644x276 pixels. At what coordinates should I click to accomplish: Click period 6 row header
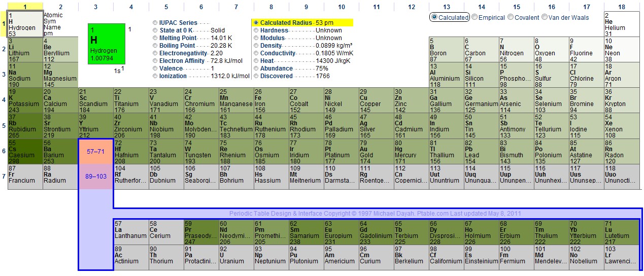click(x=4, y=151)
